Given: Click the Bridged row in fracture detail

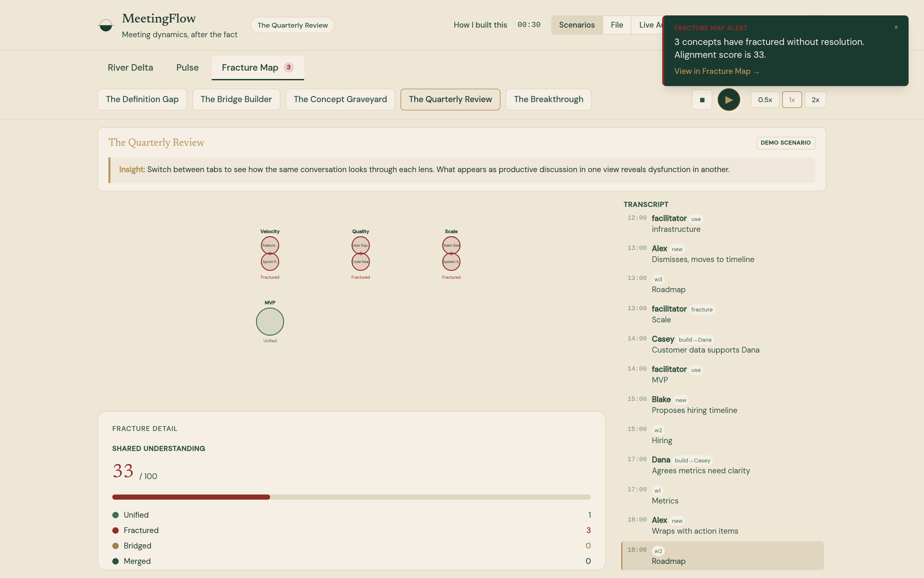Looking at the screenshot, I should point(351,546).
